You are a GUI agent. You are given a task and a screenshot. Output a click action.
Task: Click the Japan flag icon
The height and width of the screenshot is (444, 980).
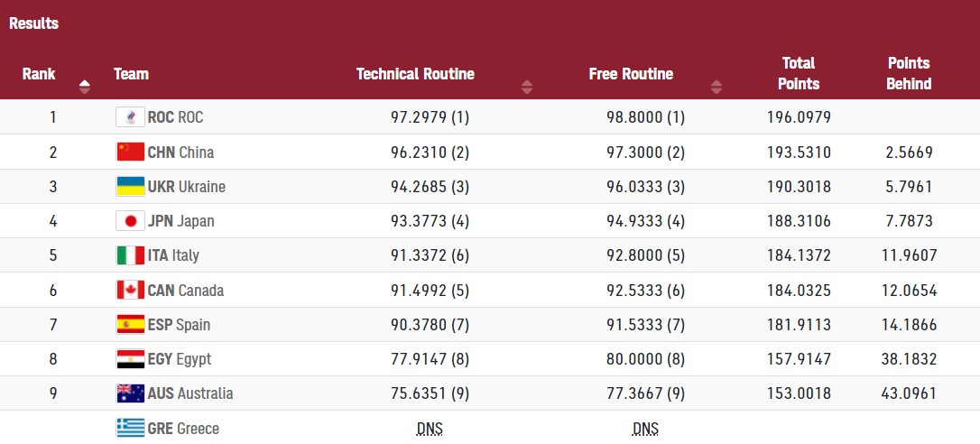pos(131,221)
